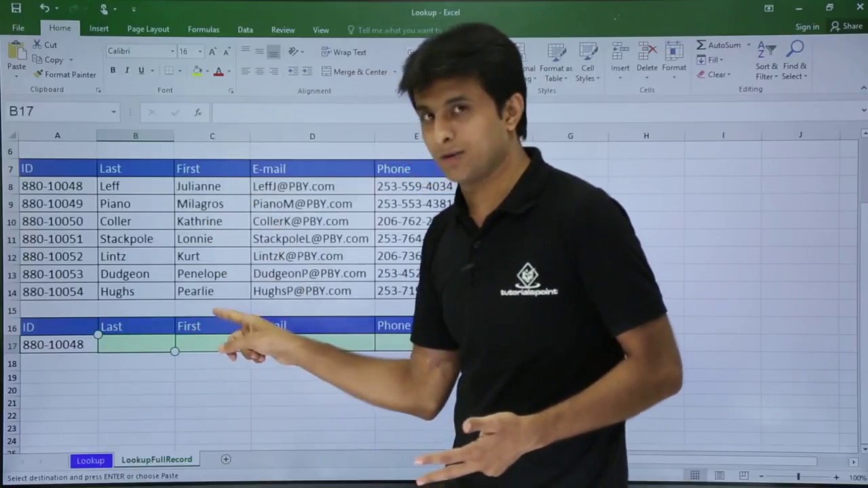Screen dimensions: 868x488
Task: Open the File menu tab
Action: pos(18,28)
